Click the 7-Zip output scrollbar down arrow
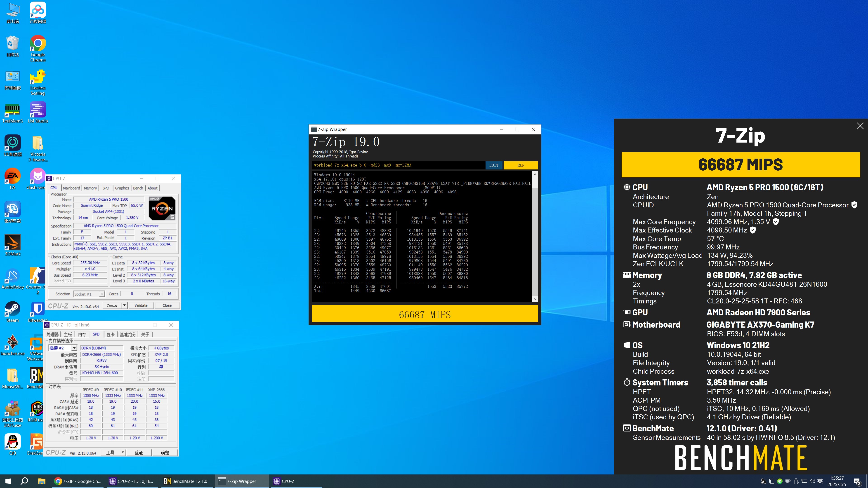Viewport: 868px width, 488px height. pyautogui.click(x=535, y=299)
